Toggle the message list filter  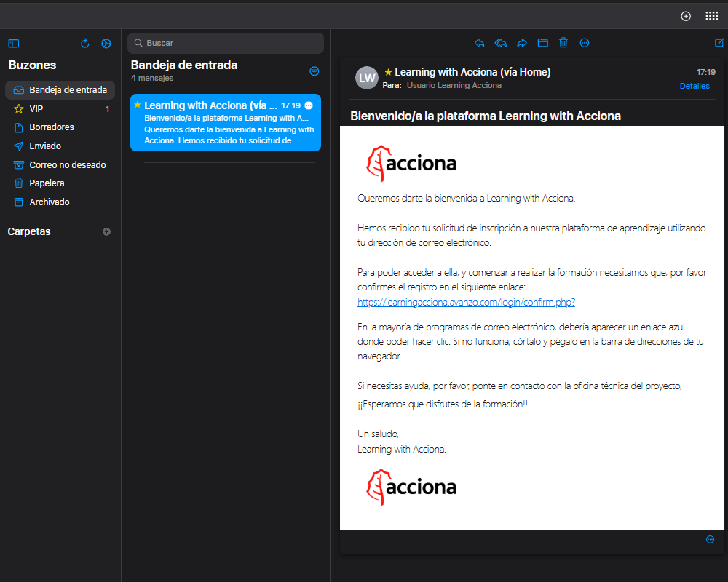(314, 71)
